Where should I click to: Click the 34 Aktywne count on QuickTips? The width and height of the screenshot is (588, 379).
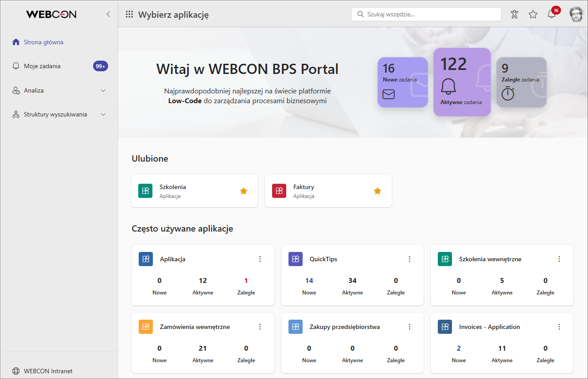coord(353,280)
